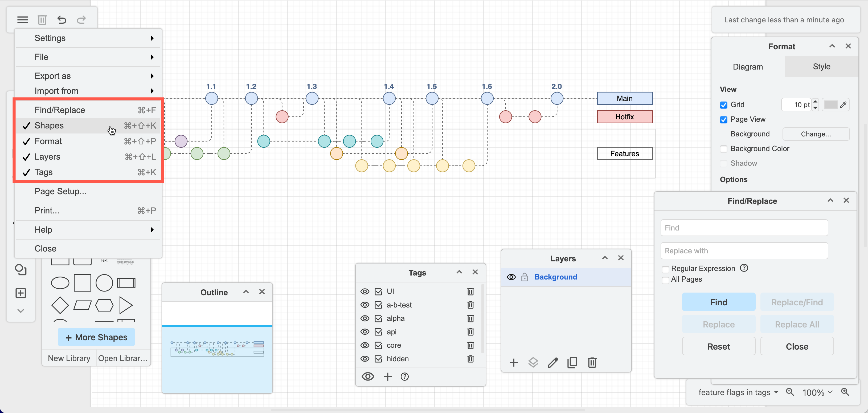Select Page Setup from the menu

(60, 191)
